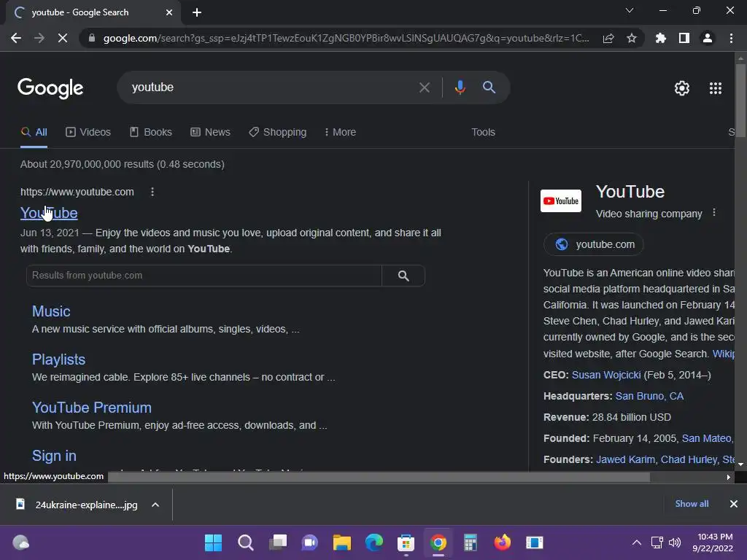The width and height of the screenshot is (747, 560).
Task: Click the Google logo
Action: click(50, 88)
